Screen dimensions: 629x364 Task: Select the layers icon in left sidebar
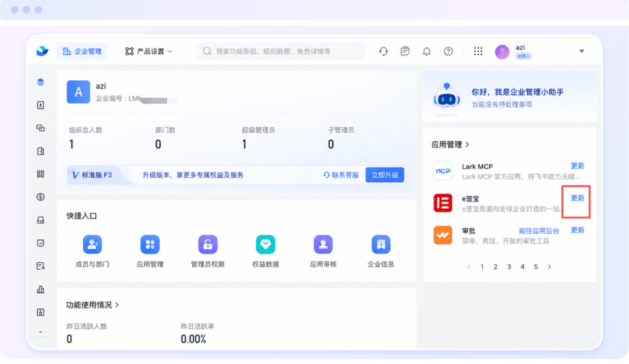pyautogui.click(x=41, y=82)
